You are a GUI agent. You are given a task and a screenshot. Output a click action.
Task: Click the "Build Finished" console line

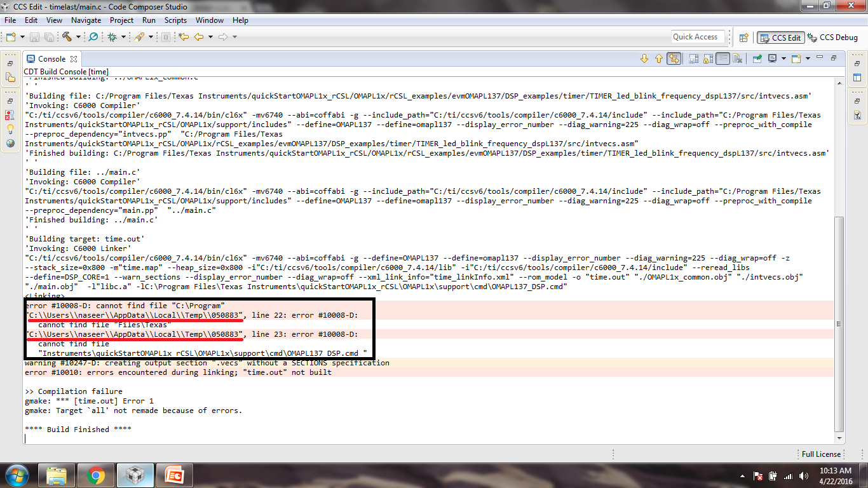[78, 430]
